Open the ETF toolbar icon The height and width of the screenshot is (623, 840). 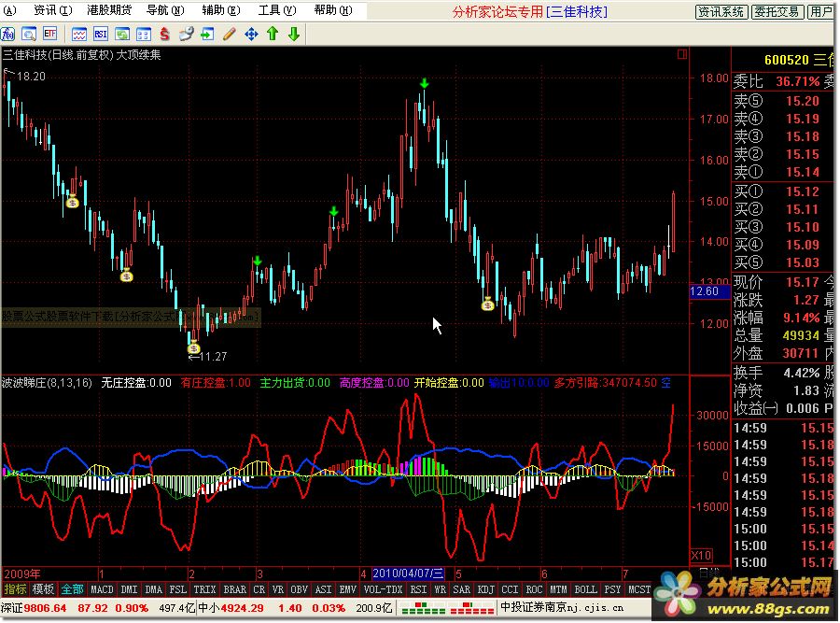pyautogui.click(x=49, y=35)
